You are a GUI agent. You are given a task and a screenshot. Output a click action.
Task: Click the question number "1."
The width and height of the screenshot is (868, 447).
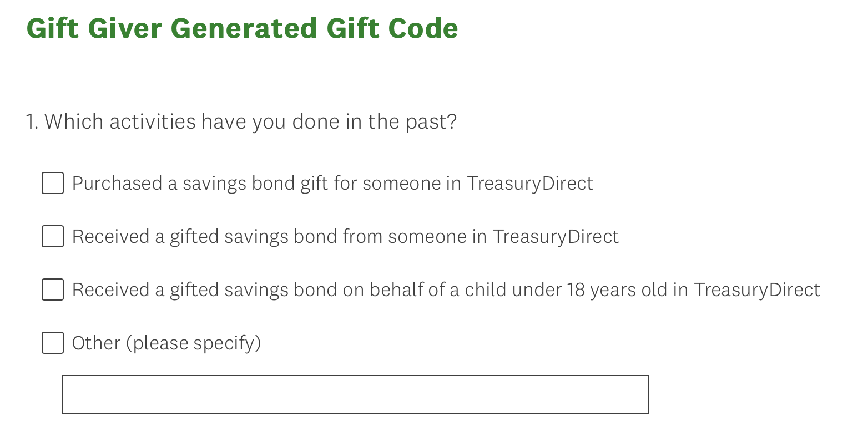(x=32, y=122)
